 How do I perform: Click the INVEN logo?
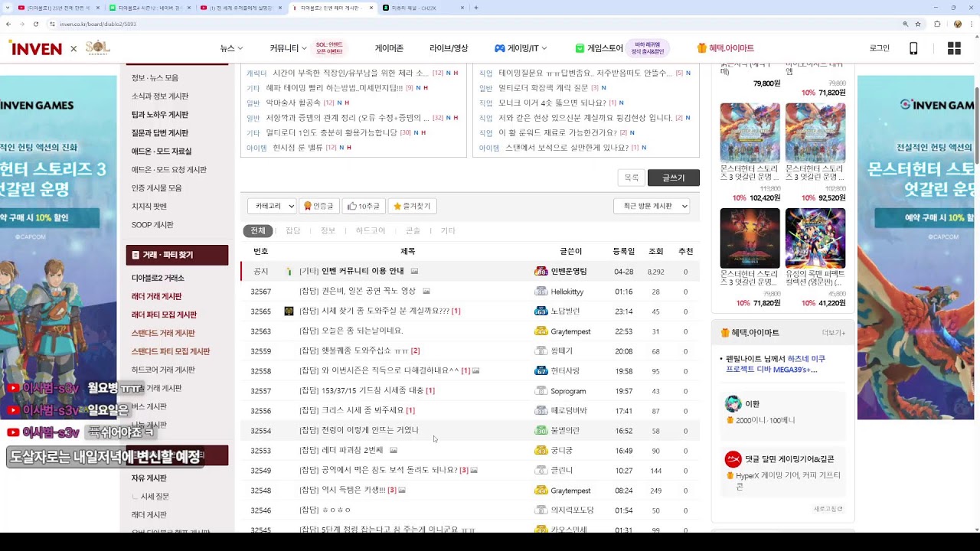click(35, 48)
